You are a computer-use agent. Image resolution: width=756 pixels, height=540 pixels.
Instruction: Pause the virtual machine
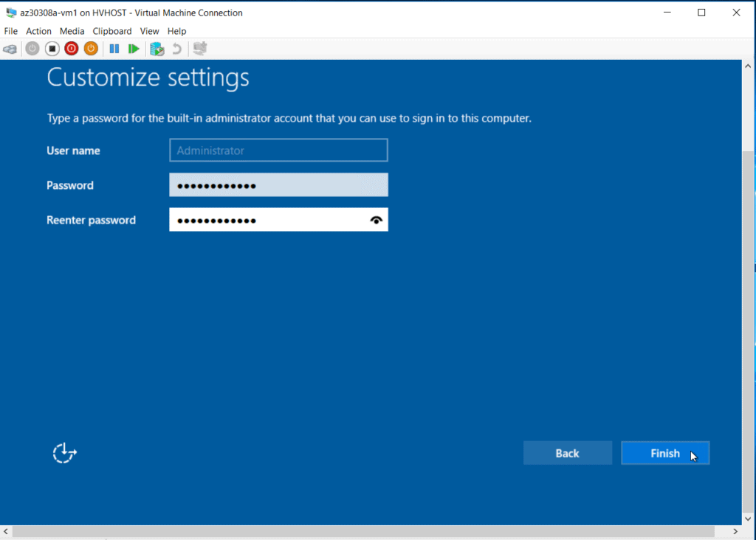(114, 49)
